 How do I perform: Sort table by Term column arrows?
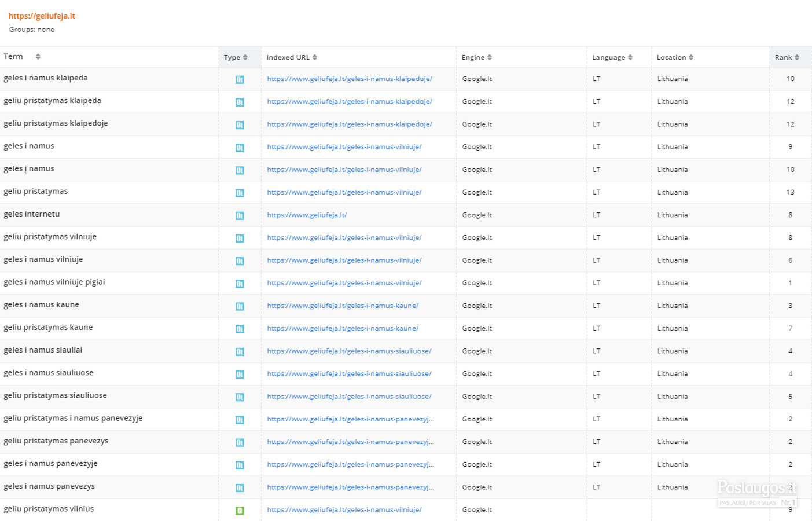38,57
